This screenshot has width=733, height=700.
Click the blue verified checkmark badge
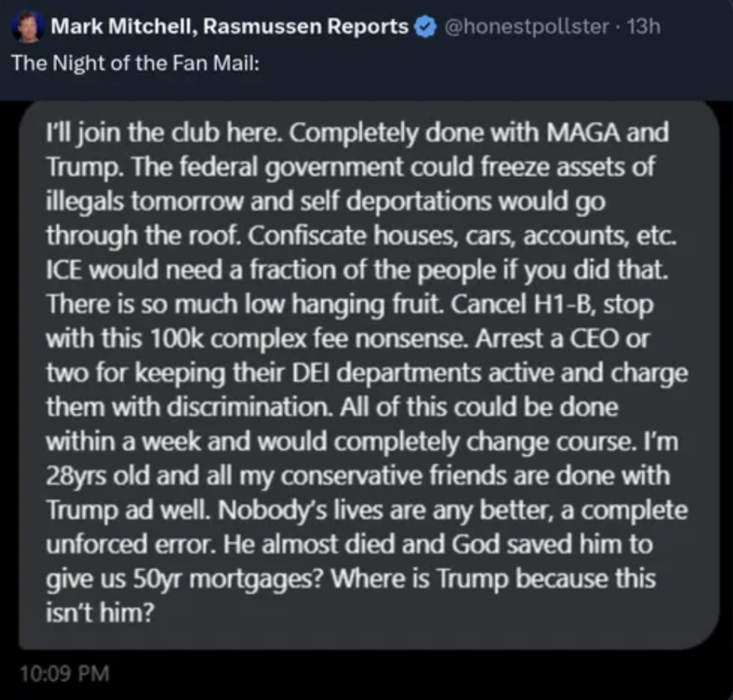point(424,27)
